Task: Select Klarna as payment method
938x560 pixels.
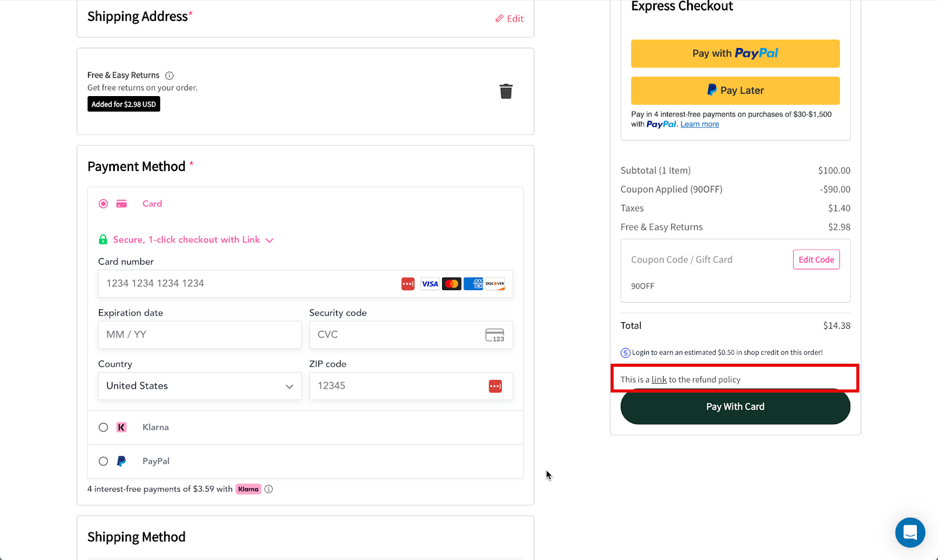Action: [103, 428]
